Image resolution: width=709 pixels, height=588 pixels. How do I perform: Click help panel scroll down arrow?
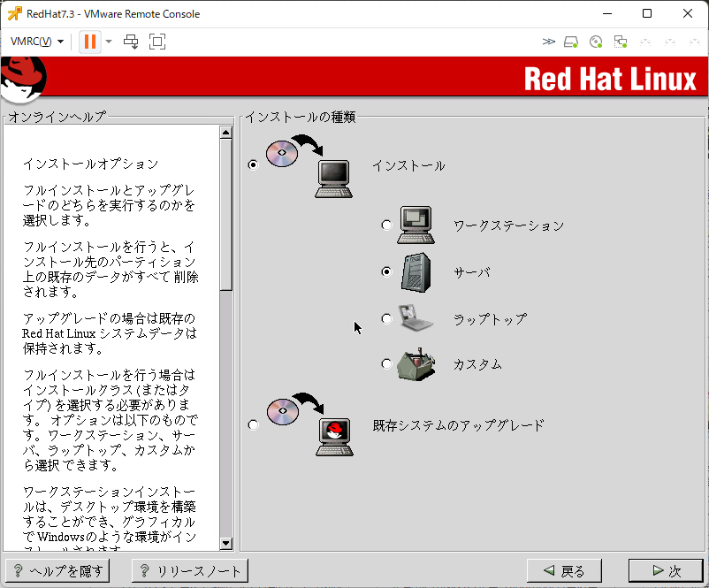tap(226, 543)
